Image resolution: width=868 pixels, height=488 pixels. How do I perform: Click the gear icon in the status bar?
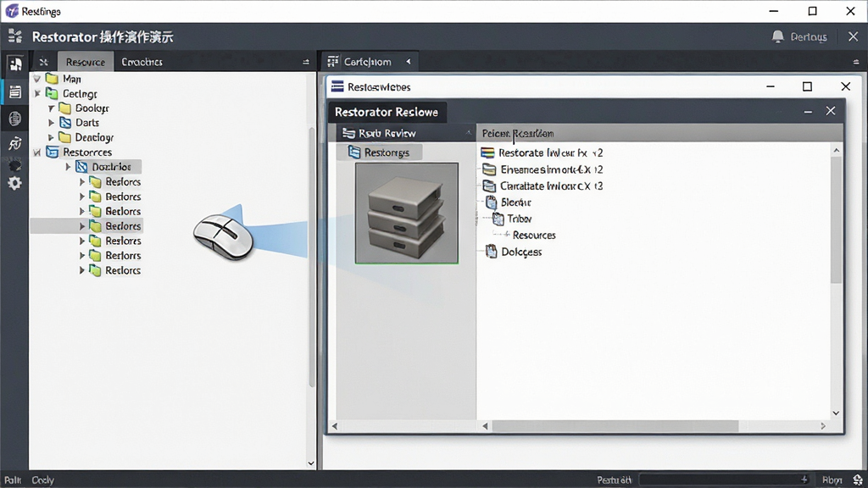pos(858,480)
